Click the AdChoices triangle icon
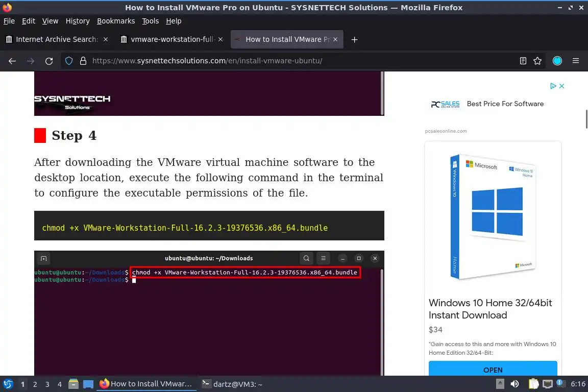This screenshot has width=588, height=392. pyautogui.click(x=553, y=86)
